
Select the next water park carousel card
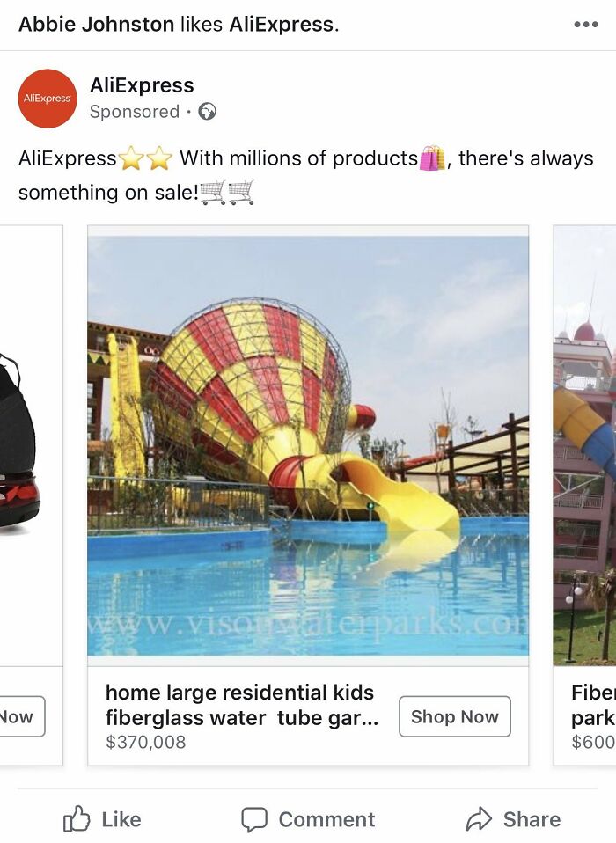585,495
